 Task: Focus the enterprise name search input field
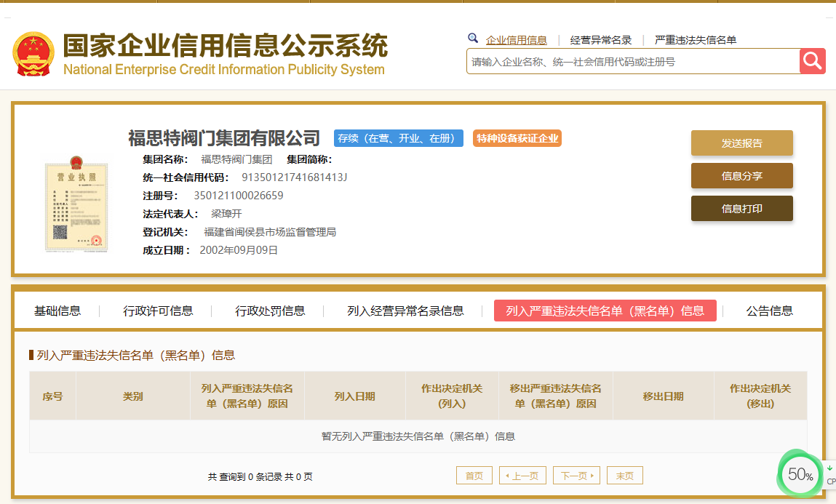tap(633, 62)
